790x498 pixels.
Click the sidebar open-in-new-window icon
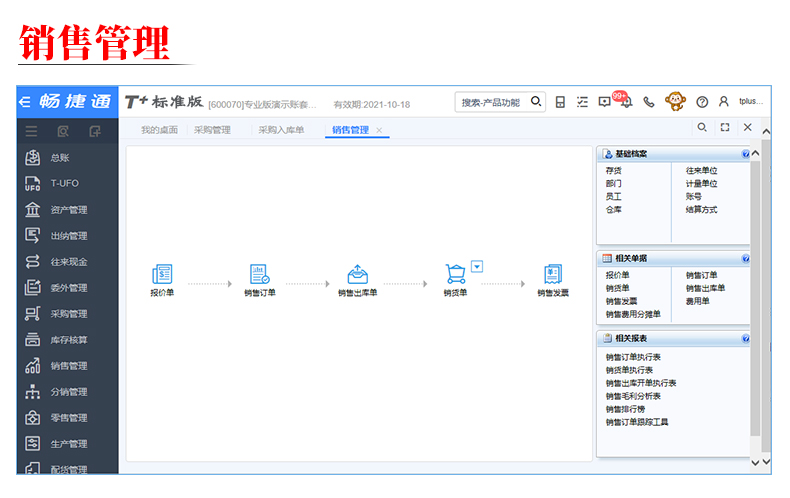95,132
